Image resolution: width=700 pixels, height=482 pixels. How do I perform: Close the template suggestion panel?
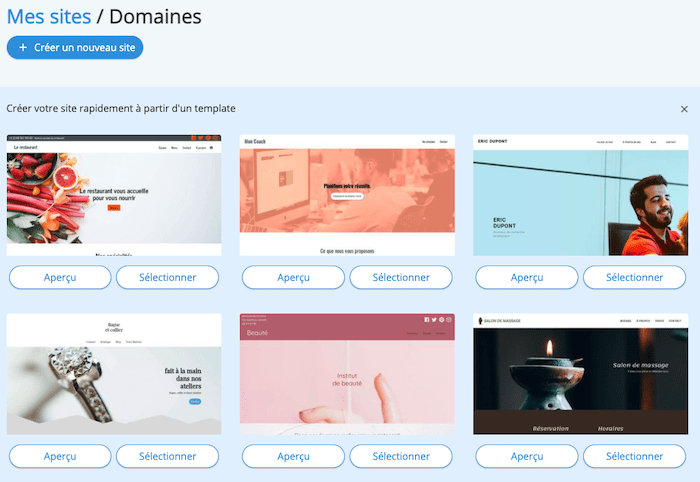(684, 109)
